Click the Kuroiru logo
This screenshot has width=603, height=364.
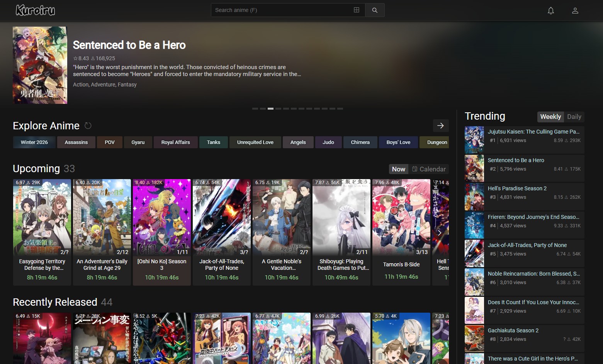[x=35, y=10]
